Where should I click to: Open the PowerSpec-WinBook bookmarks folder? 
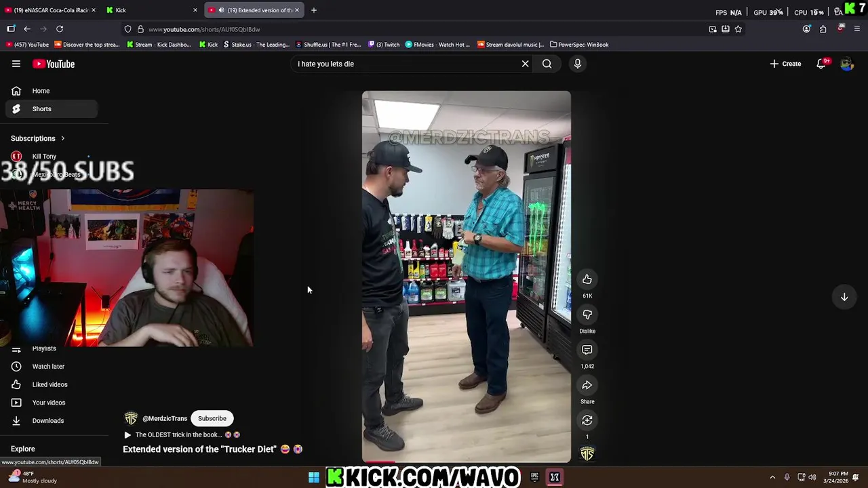click(579, 45)
